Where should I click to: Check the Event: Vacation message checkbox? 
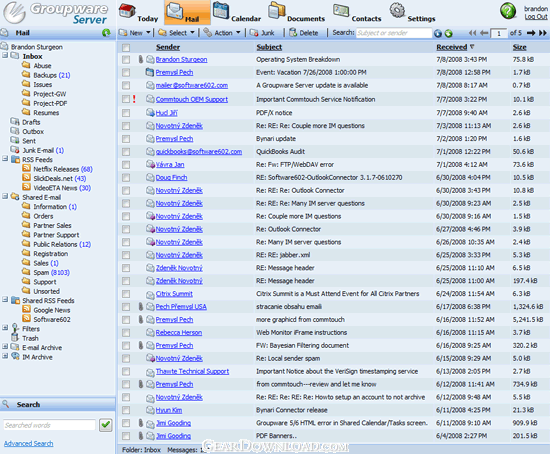126,73
